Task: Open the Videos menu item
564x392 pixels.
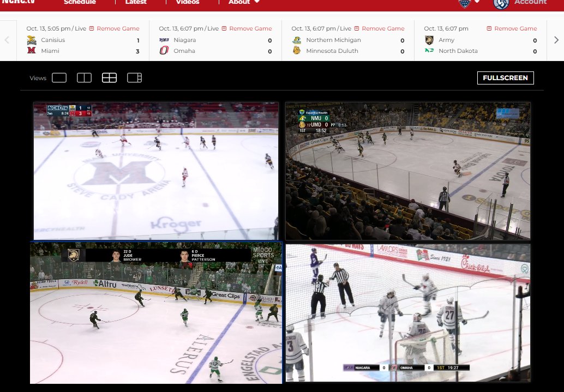Action: [188, 2]
